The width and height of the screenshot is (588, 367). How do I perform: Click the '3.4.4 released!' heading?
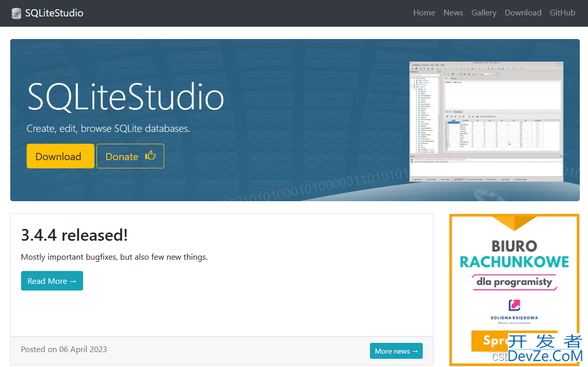(74, 235)
